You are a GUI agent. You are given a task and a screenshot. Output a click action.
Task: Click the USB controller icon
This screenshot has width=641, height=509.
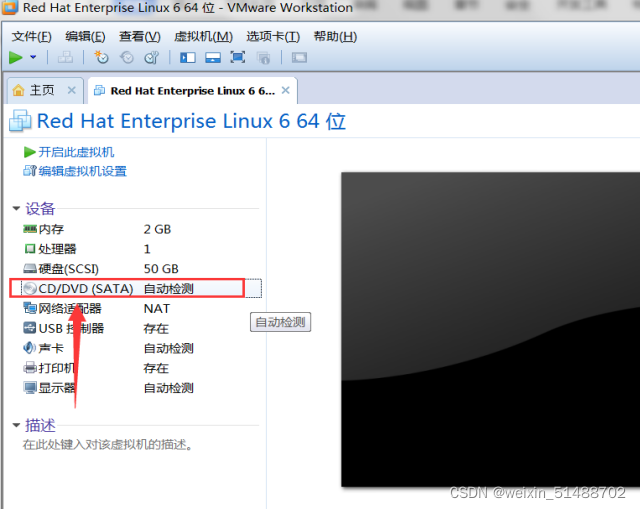[30, 328]
